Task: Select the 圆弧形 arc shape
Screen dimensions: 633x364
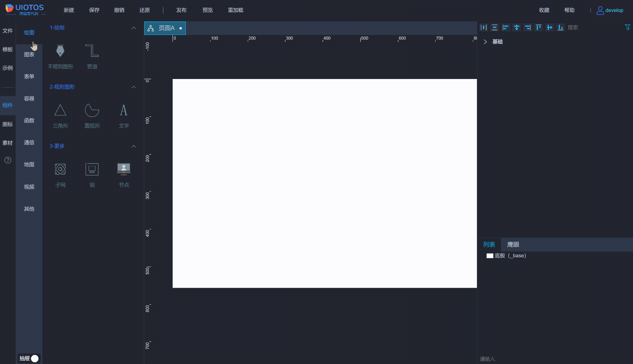Action: coord(92,114)
